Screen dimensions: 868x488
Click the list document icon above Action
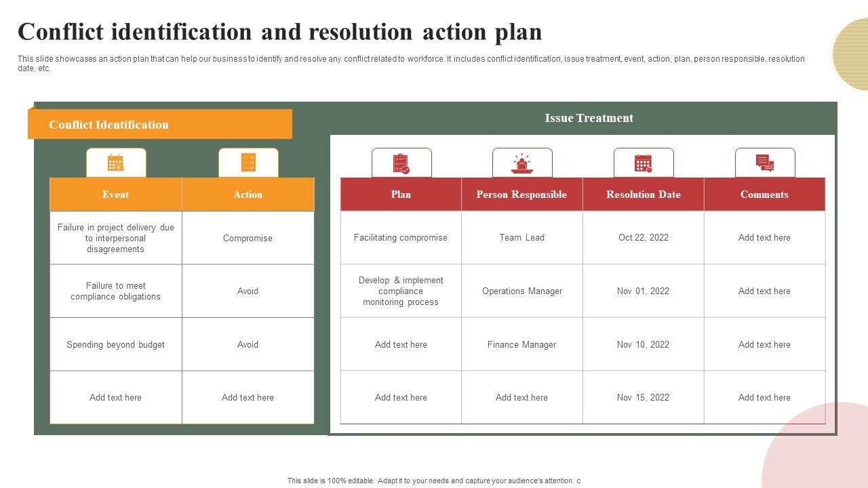(x=248, y=163)
